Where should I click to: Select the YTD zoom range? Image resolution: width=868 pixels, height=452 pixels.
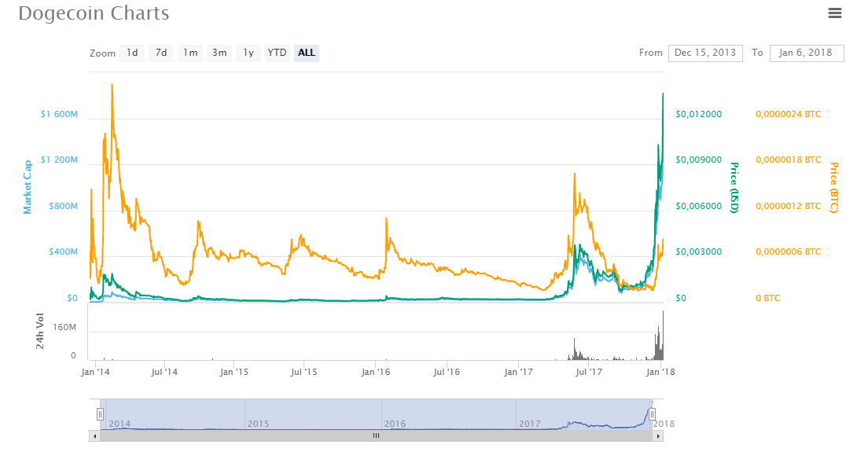[x=277, y=53]
